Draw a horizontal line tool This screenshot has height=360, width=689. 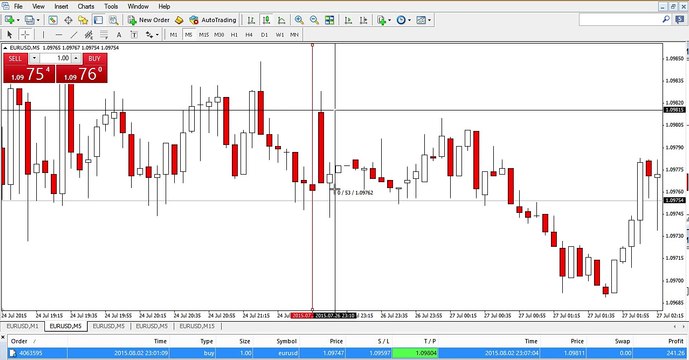59,34
